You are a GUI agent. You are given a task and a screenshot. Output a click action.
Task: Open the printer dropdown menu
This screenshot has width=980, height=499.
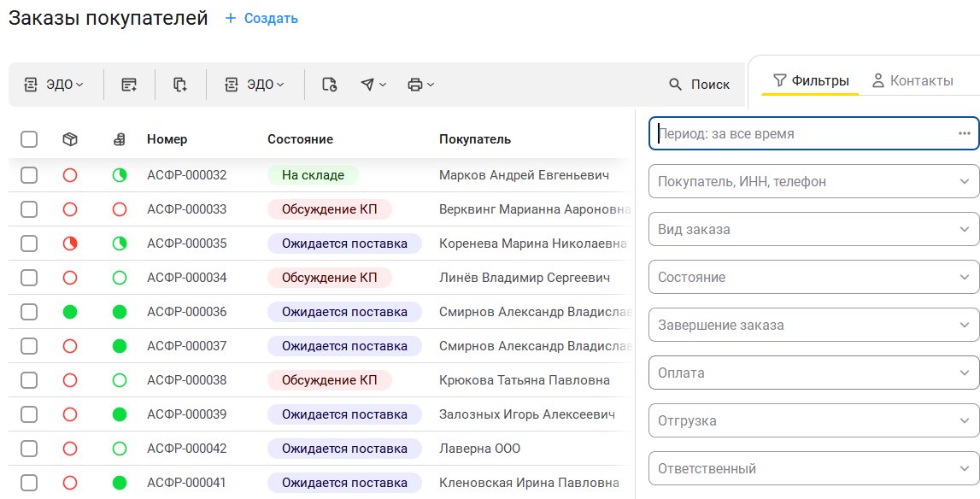(420, 85)
